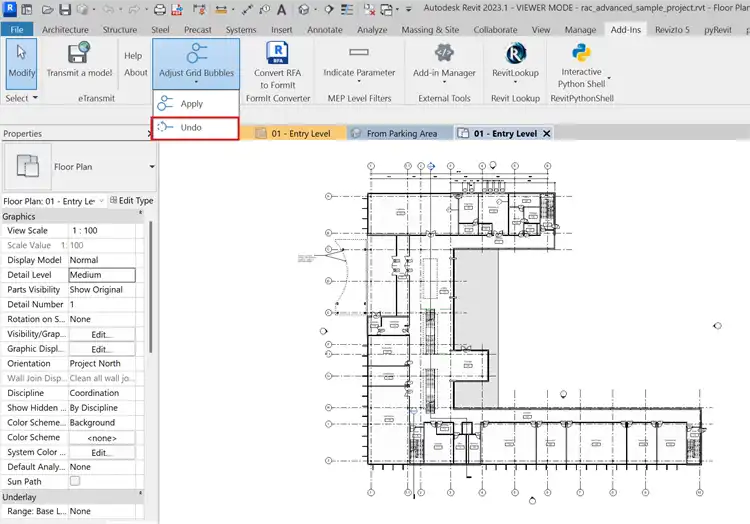Image resolution: width=750 pixels, height=524 pixels.
Task: Click the Home page icon in quick access toolbar
Action: [x=27, y=9]
